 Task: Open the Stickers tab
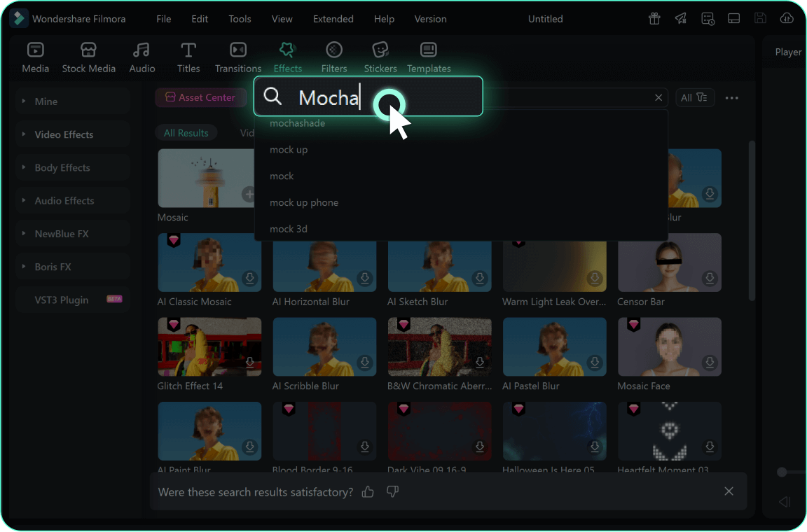(380, 57)
